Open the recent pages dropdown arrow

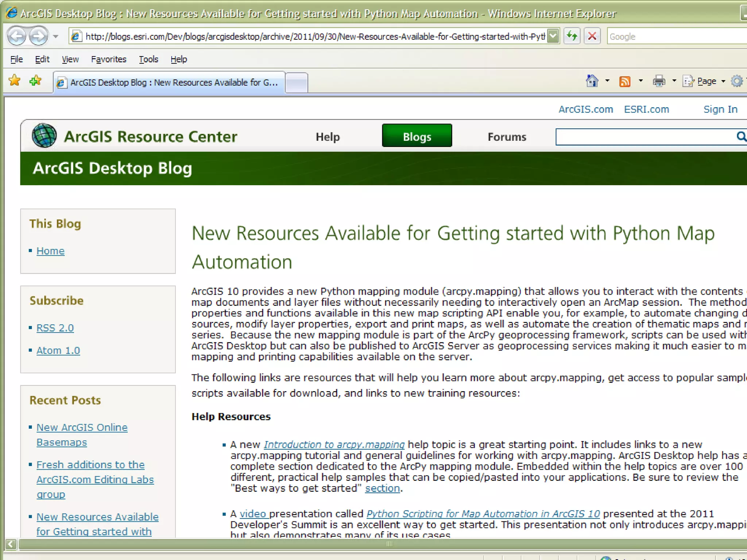pos(55,36)
